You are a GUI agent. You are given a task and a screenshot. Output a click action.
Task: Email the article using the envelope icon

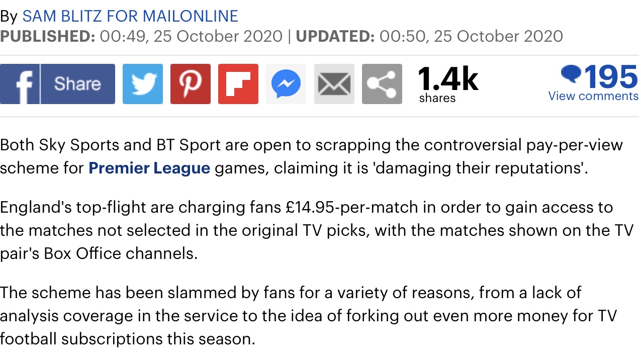[334, 84]
